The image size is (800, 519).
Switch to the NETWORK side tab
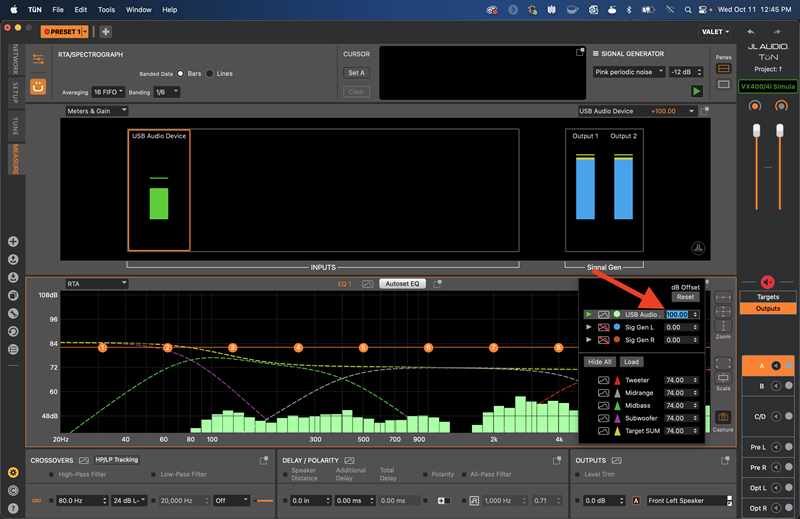pyautogui.click(x=15, y=59)
